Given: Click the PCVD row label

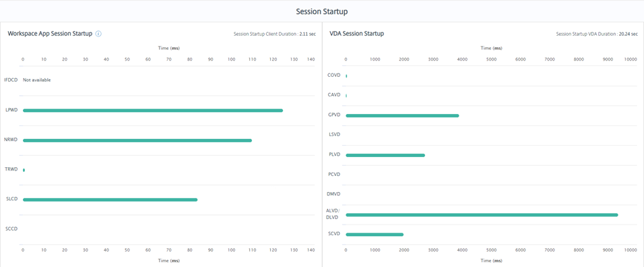Looking at the screenshot, I should (334, 174).
